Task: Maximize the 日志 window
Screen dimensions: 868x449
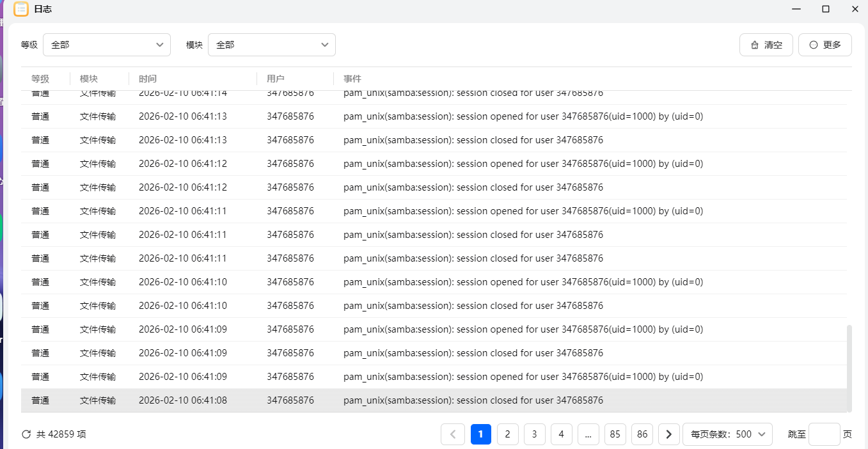Action: pos(826,9)
